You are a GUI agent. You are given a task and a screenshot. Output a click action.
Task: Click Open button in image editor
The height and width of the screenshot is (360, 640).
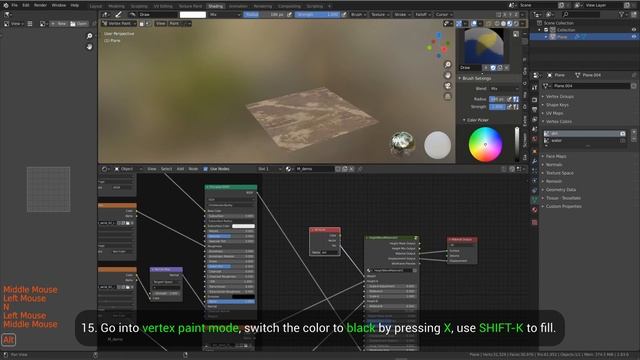point(79,24)
